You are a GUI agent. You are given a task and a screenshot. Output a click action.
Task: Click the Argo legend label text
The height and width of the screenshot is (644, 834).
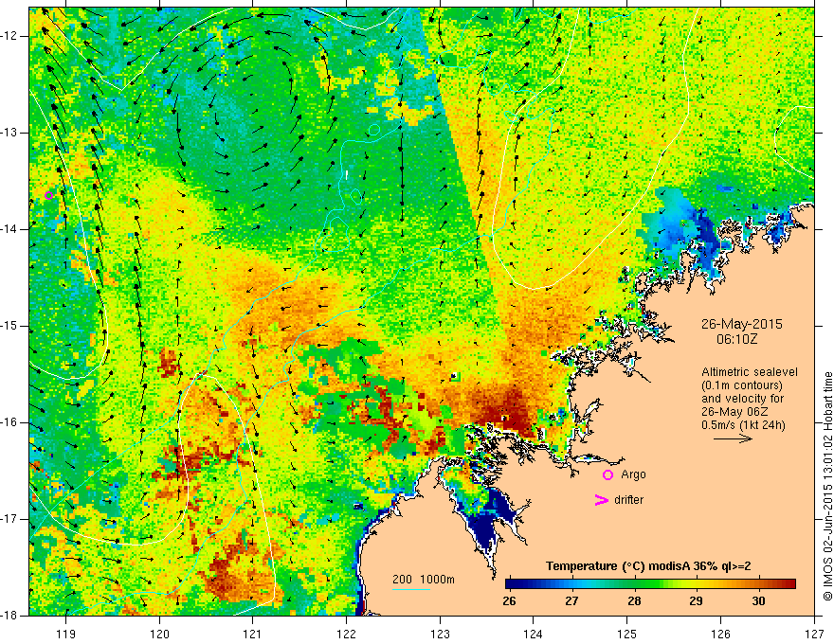(633, 474)
